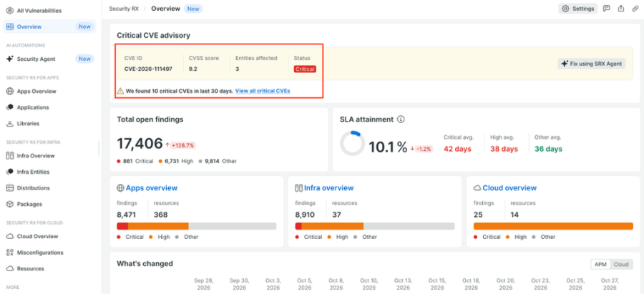Click the icon beside Infra overview heading
The image size is (644, 294).
[x=299, y=188]
